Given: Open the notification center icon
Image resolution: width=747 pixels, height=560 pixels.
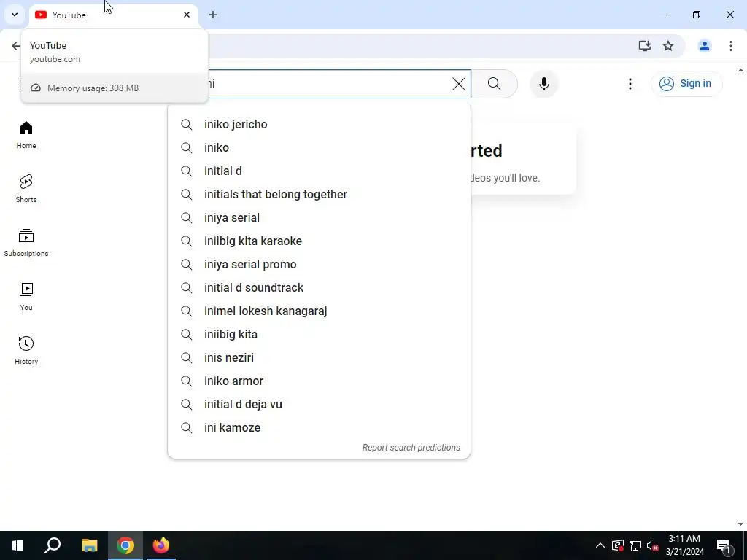Looking at the screenshot, I should (724, 545).
